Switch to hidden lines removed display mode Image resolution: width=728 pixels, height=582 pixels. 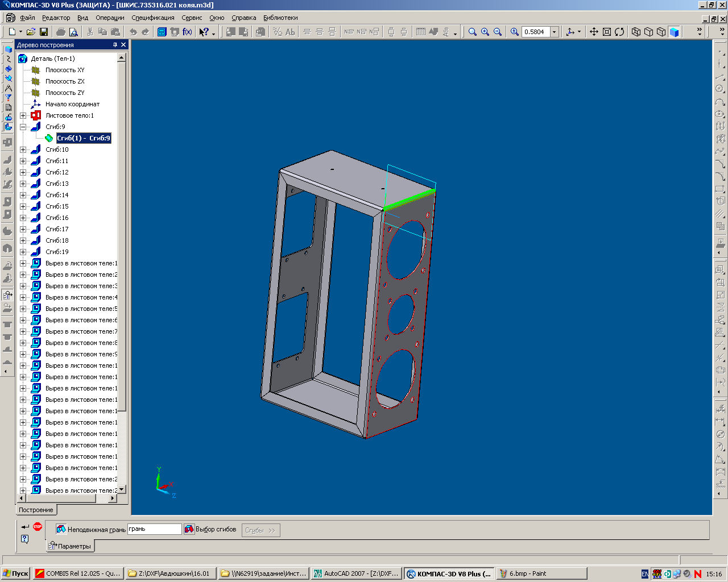coord(649,32)
